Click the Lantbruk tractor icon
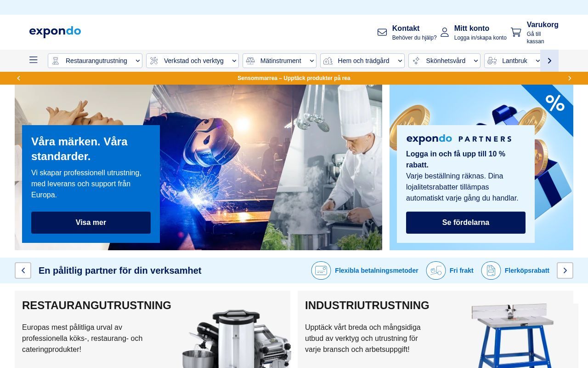This screenshot has width=588, height=368. click(492, 61)
